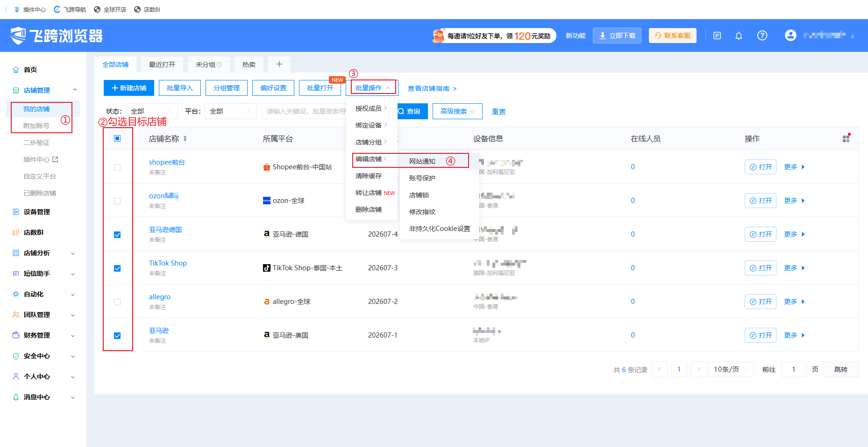
Task: Click the 前往 page number input field
Action: [x=793, y=369]
